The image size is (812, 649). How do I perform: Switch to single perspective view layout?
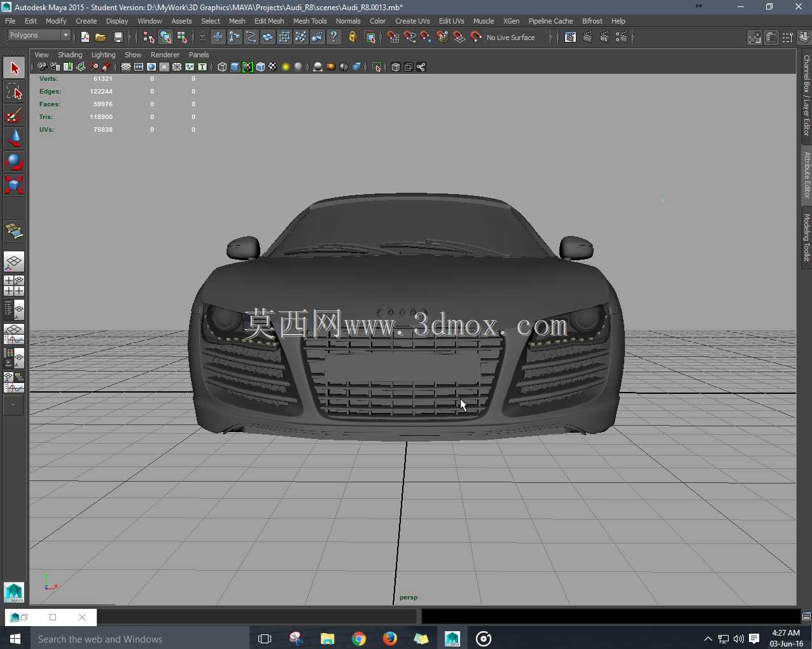(14, 262)
